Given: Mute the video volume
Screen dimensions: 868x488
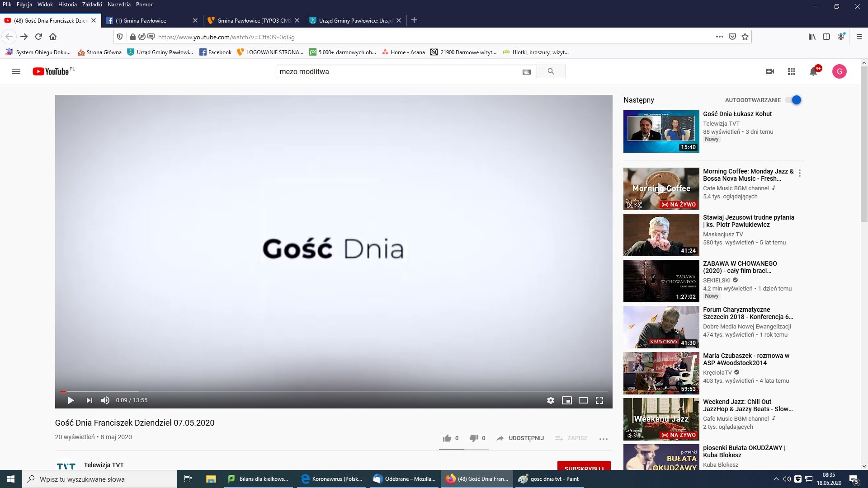Looking at the screenshot, I should click(105, 400).
